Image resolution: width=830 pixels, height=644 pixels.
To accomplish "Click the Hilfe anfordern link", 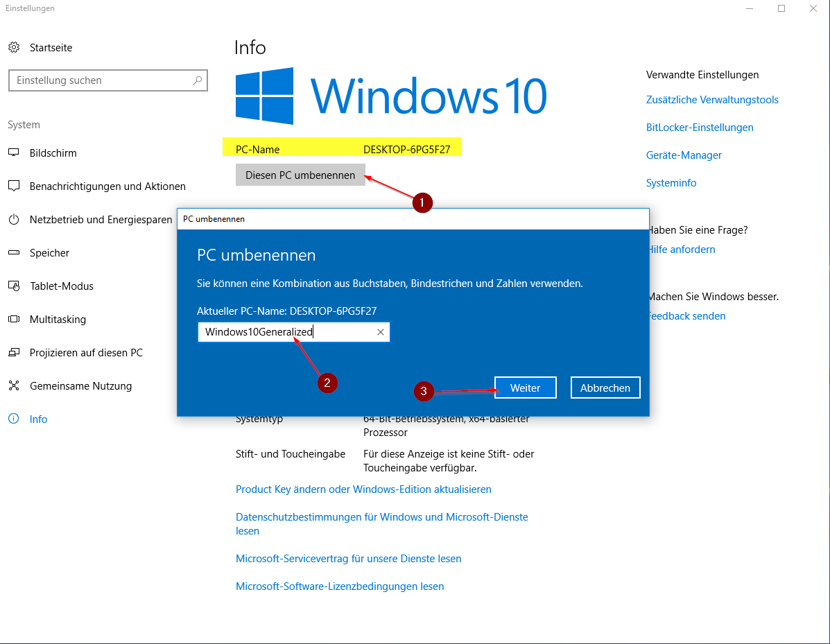I will (x=682, y=250).
